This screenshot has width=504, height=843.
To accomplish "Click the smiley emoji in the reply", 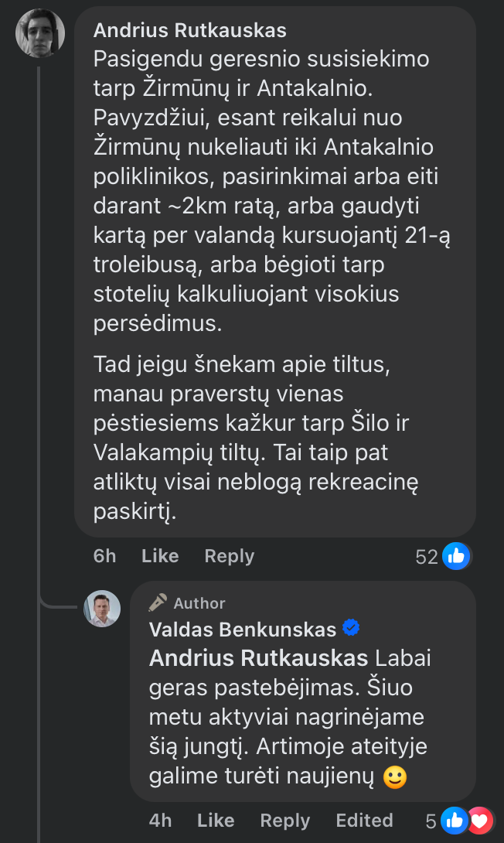I will (x=395, y=777).
